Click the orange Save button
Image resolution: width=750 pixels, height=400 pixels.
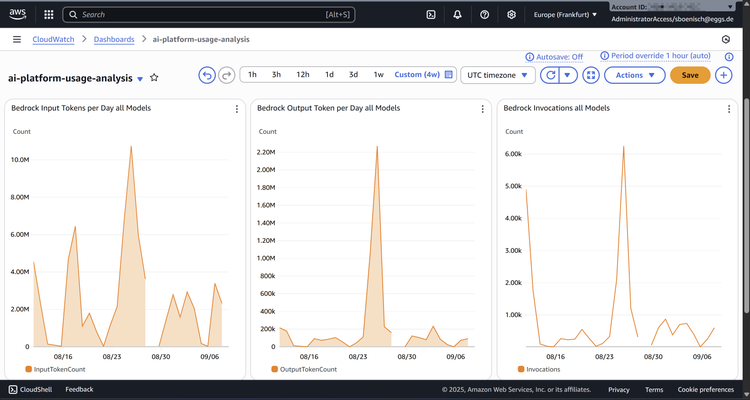[x=690, y=75]
